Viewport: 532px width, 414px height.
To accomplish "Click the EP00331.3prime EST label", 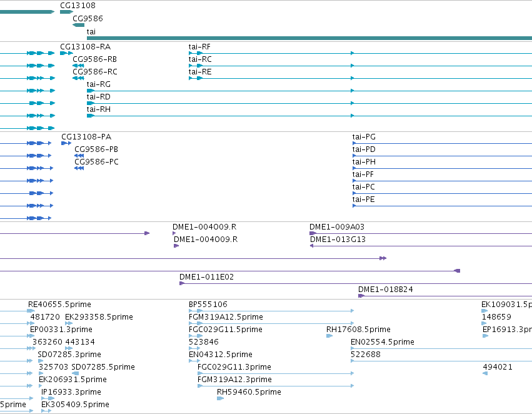I will point(61,330).
